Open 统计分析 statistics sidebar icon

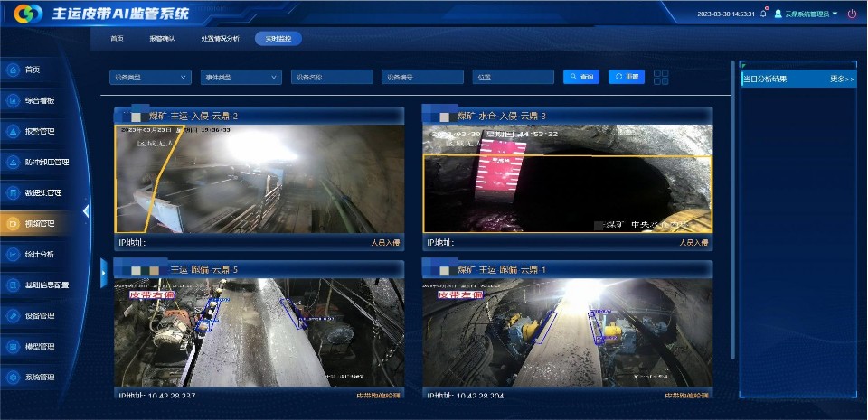pyautogui.click(x=13, y=255)
